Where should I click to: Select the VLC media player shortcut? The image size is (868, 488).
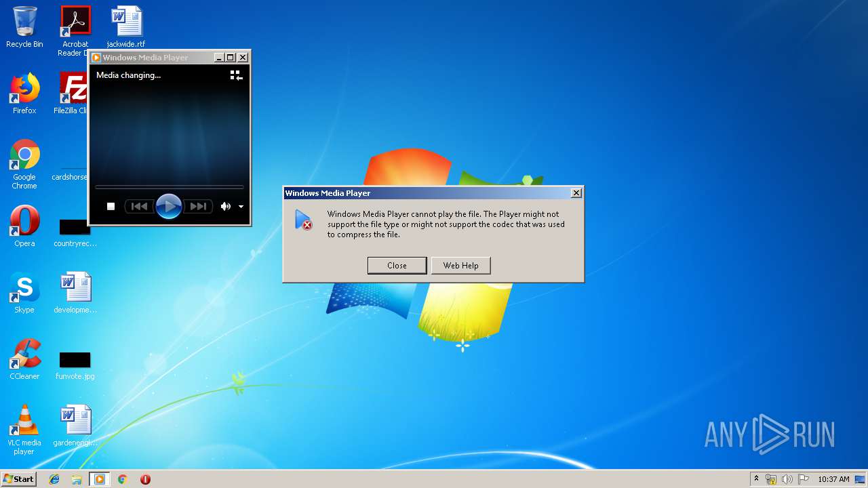tap(24, 430)
